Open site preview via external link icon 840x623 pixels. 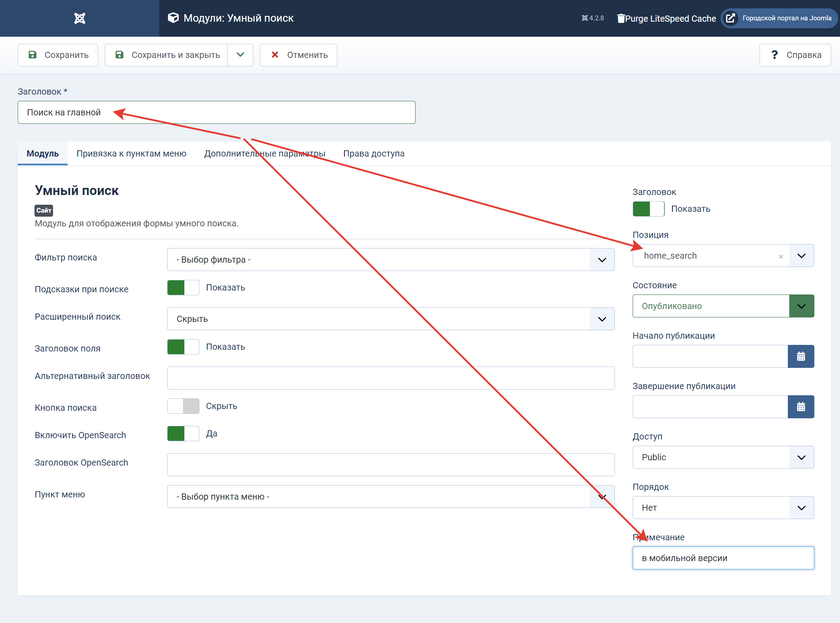[731, 18]
